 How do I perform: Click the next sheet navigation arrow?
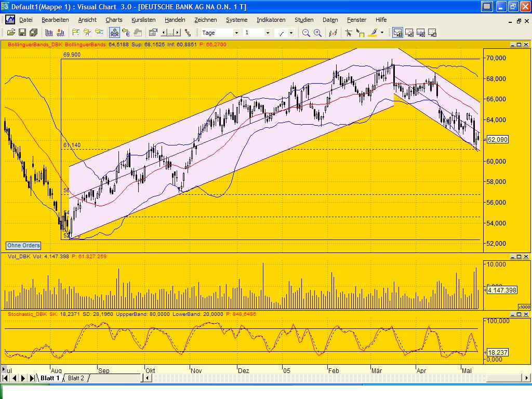(x=23, y=378)
